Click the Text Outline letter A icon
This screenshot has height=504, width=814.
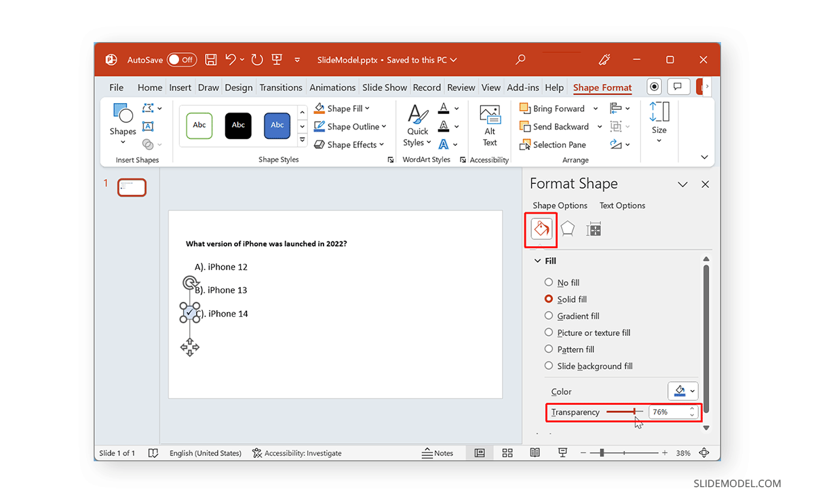tap(443, 126)
